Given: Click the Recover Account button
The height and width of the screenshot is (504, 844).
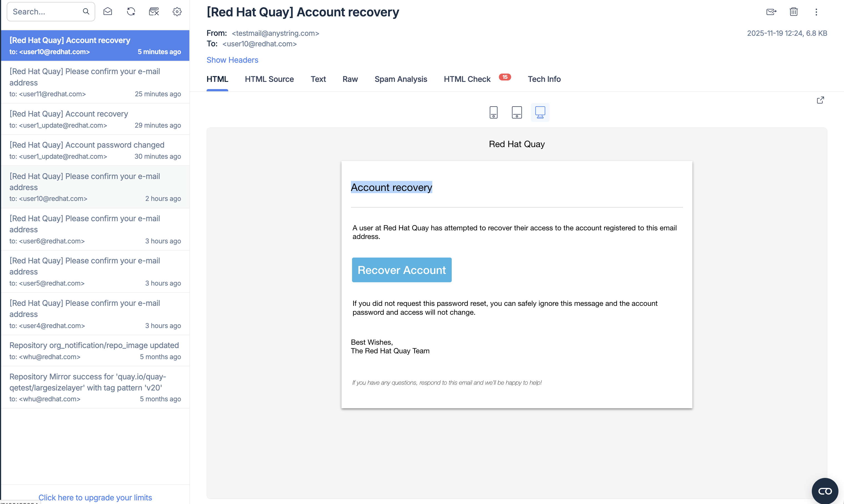Looking at the screenshot, I should tap(401, 270).
